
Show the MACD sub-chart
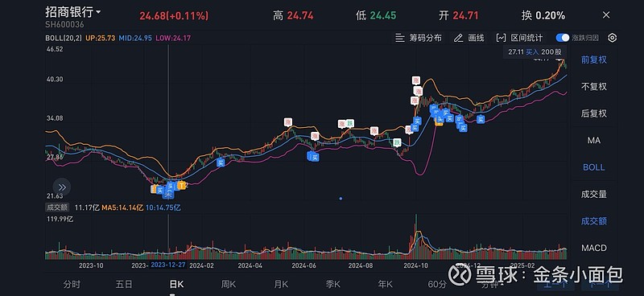tap(593, 248)
